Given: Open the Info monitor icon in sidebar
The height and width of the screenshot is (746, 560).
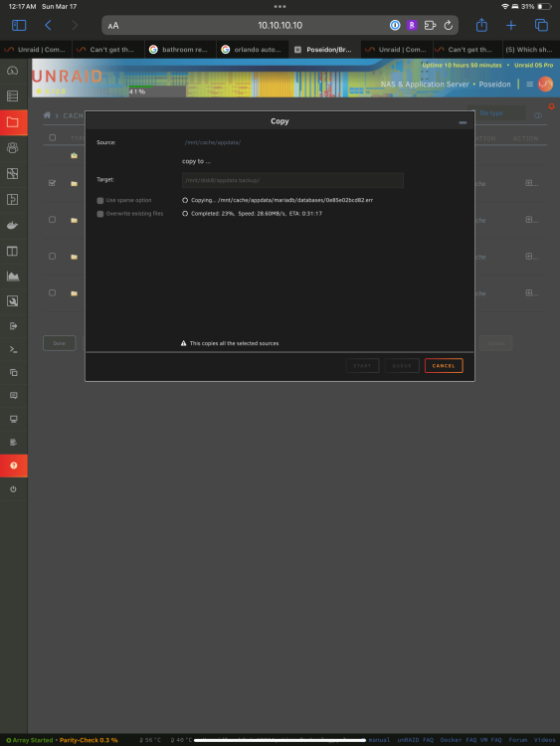Looking at the screenshot, I should pyautogui.click(x=13, y=419).
